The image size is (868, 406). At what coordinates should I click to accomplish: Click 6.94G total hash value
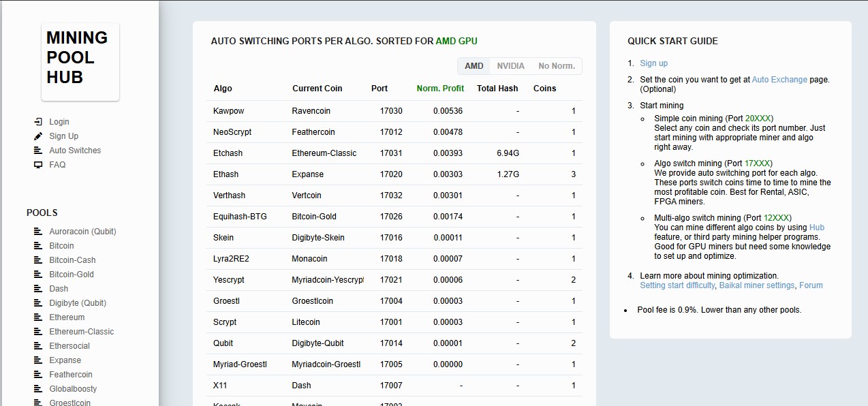(508, 153)
